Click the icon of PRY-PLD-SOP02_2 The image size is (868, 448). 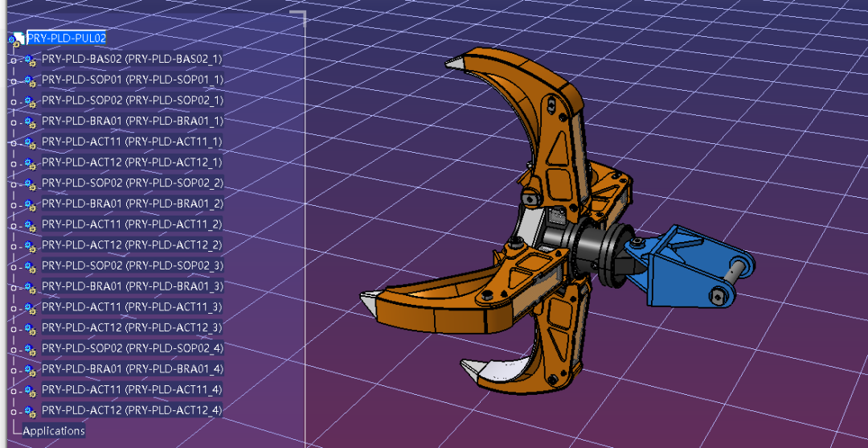pyautogui.click(x=30, y=184)
